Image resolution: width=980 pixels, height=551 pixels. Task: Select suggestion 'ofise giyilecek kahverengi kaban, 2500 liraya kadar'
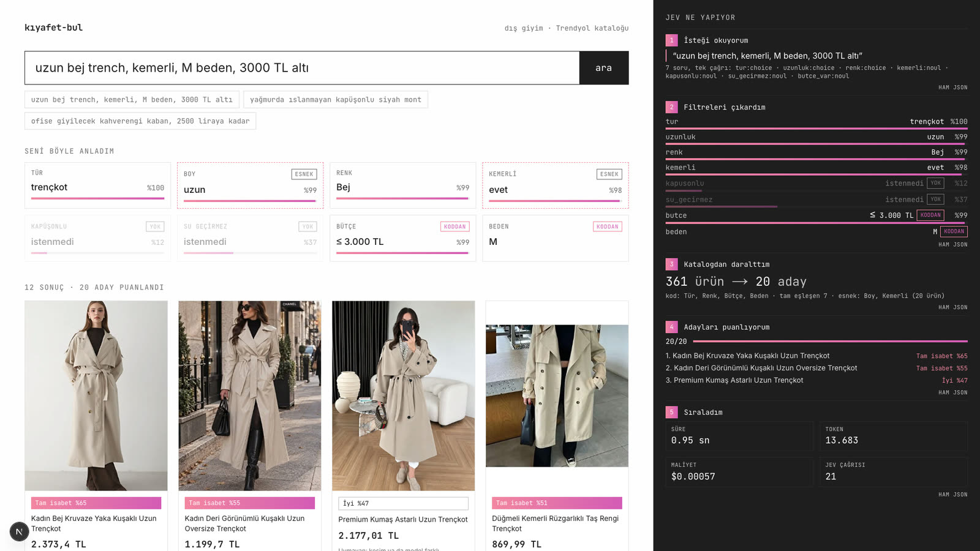pos(140,121)
